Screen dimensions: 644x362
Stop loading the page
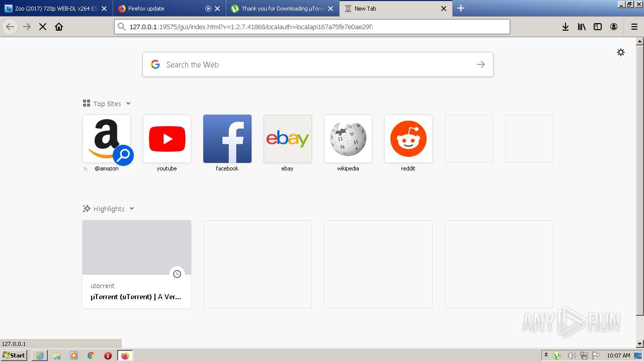coord(43,27)
